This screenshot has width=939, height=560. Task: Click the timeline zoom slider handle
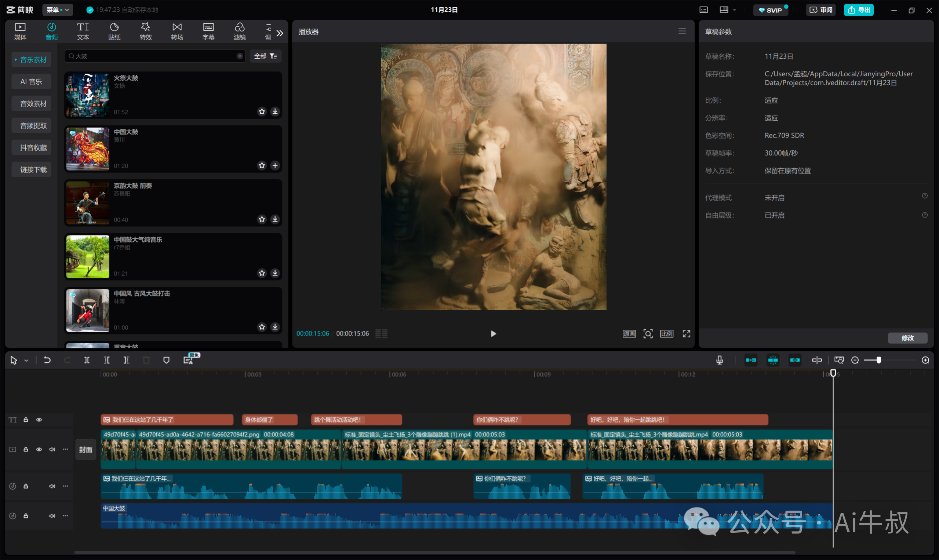(x=878, y=360)
